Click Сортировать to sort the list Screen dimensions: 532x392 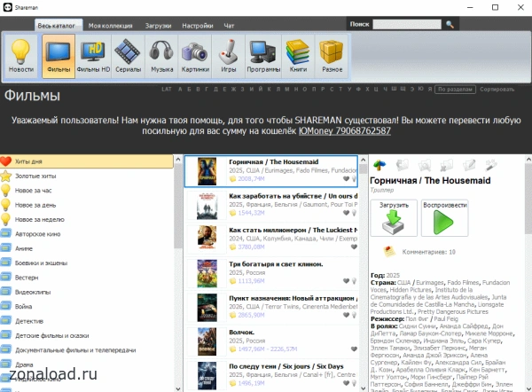click(x=497, y=90)
